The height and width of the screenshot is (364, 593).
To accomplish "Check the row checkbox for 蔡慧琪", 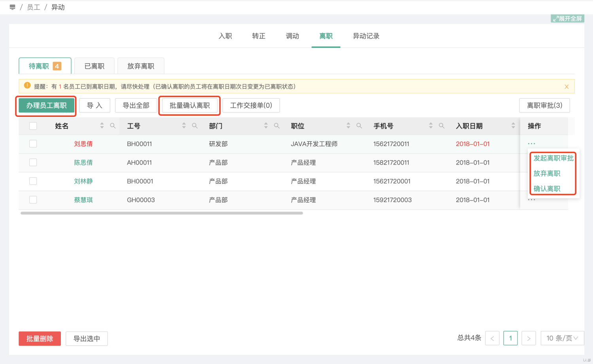I will pyautogui.click(x=33, y=200).
